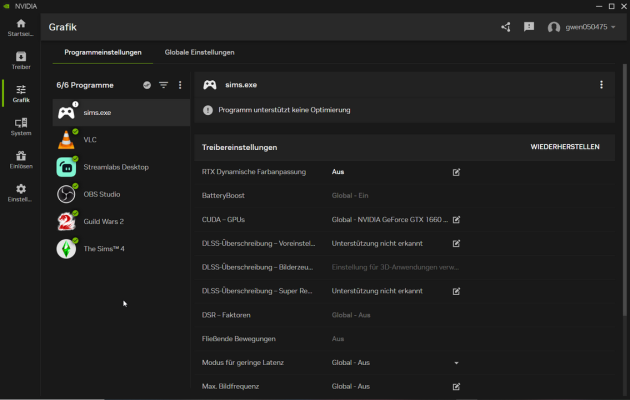This screenshot has height=400, width=630.
Task: Edit DLSS-Überschreibung Super Resolution setting
Action: coord(456,291)
